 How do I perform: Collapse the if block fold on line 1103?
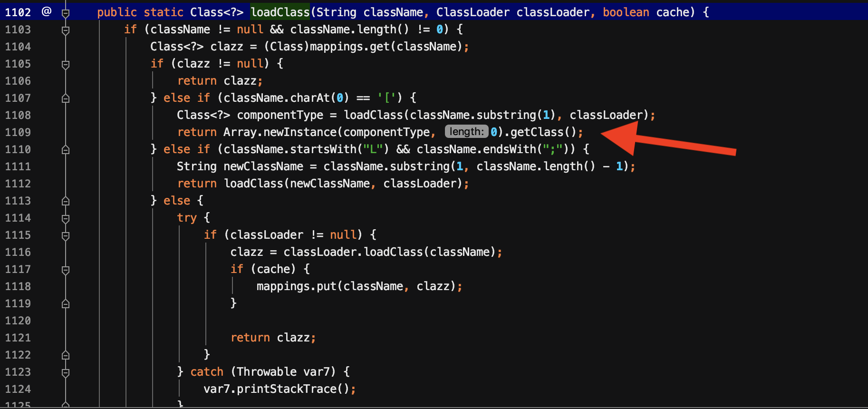click(x=66, y=30)
